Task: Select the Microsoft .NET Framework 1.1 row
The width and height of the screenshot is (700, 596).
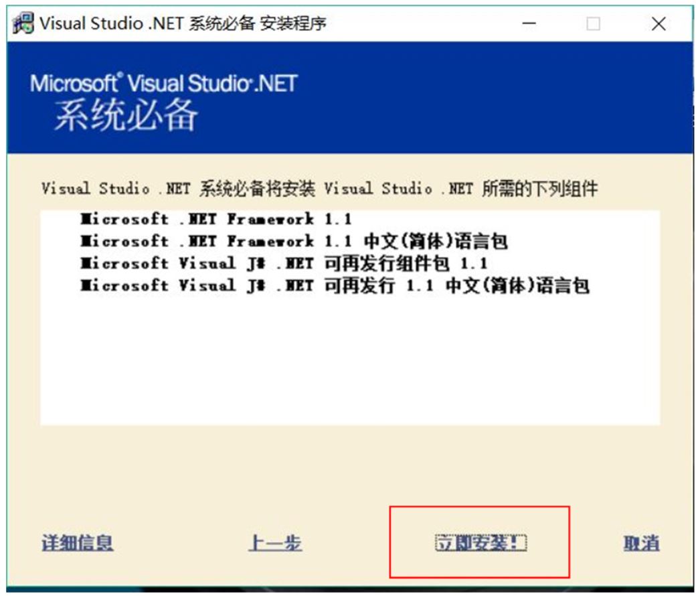Action: click(x=216, y=219)
